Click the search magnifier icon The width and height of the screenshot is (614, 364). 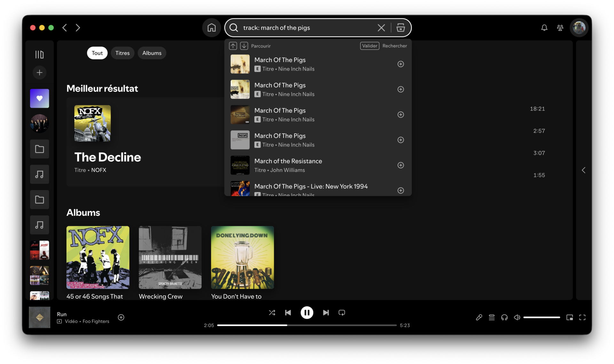[x=234, y=28]
